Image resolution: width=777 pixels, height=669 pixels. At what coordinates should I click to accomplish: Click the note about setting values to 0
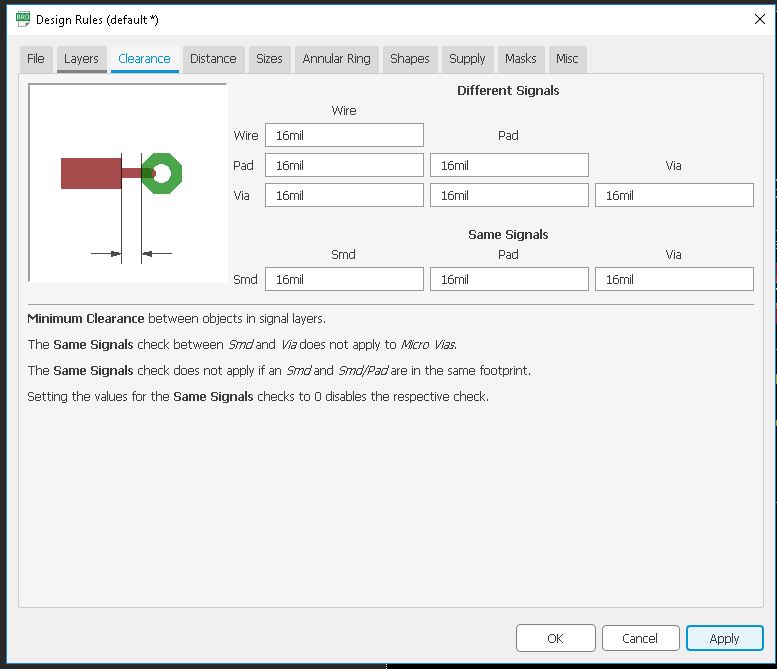tap(258, 396)
